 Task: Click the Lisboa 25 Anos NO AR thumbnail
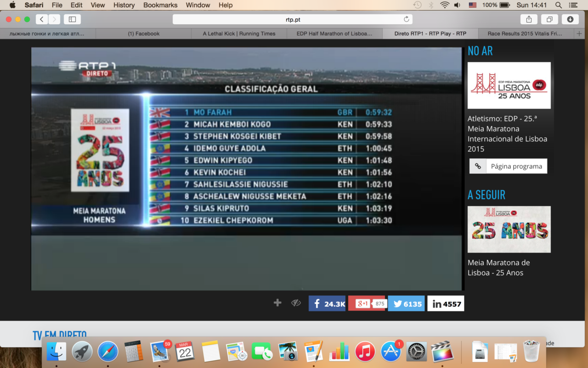click(x=509, y=86)
